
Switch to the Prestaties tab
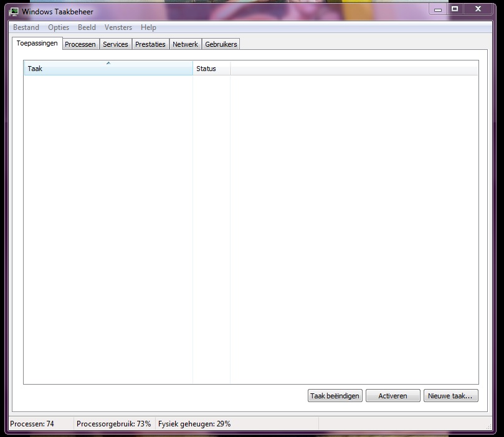[150, 44]
